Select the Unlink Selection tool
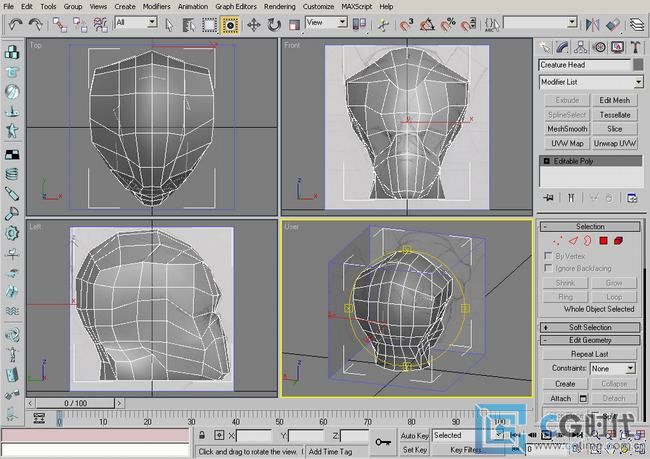This screenshot has width=650, height=459. coord(80,25)
